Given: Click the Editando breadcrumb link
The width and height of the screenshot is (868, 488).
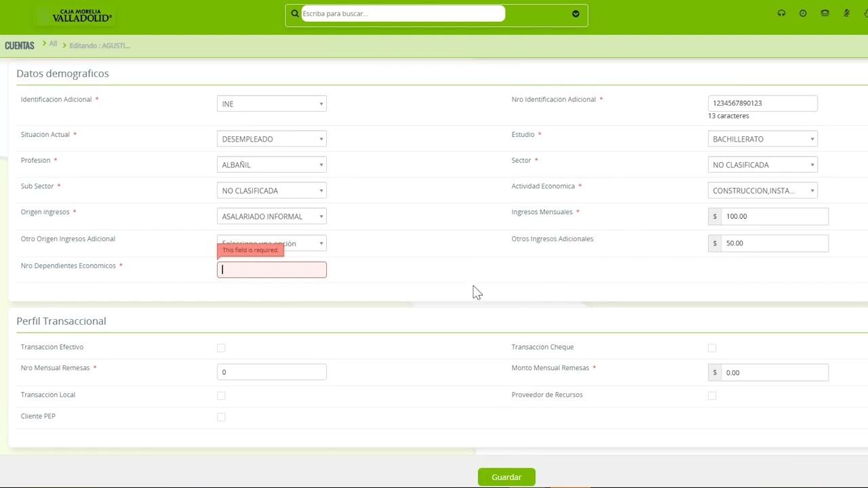Looking at the screenshot, I should (x=99, y=45).
